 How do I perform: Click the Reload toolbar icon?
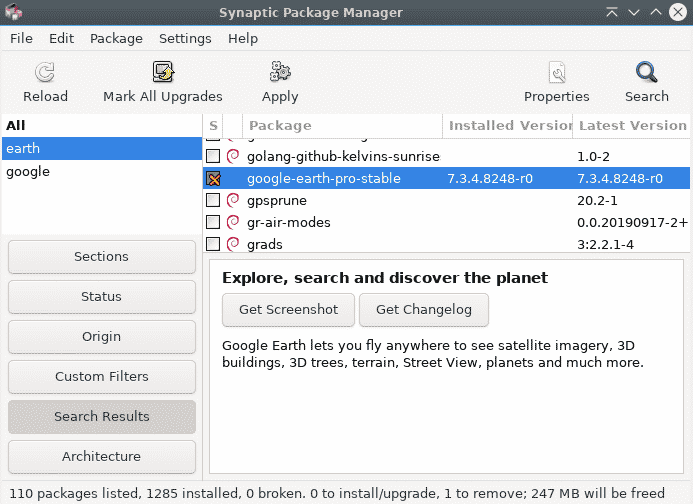(x=45, y=73)
